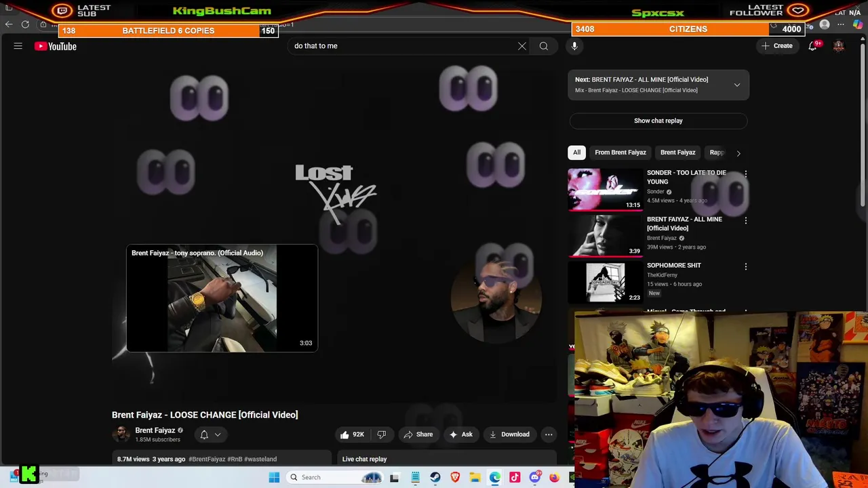
Task: Click Show chat replay button
Action: [658, 121]
